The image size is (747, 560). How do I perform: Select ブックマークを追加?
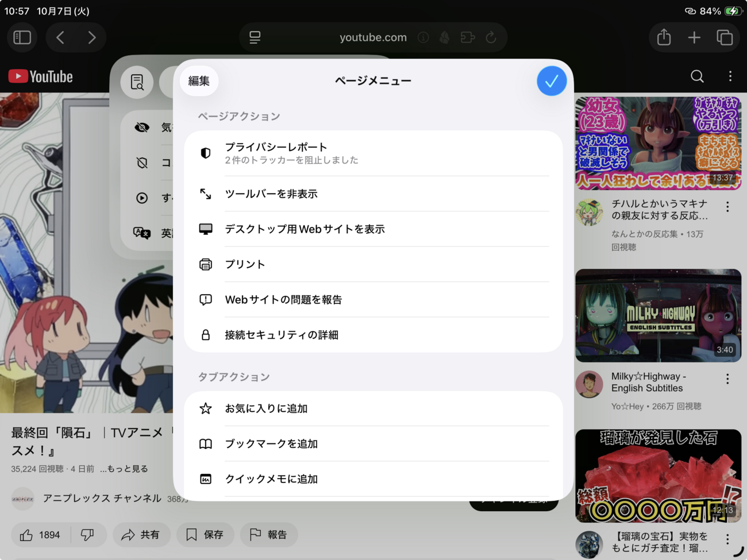[x=373, y=443]
